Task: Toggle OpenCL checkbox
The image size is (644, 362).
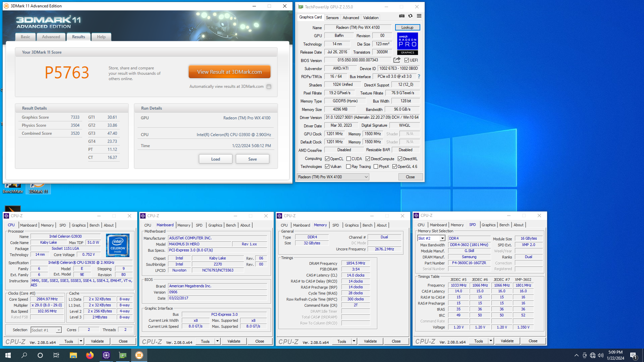Action: point(327,159)
